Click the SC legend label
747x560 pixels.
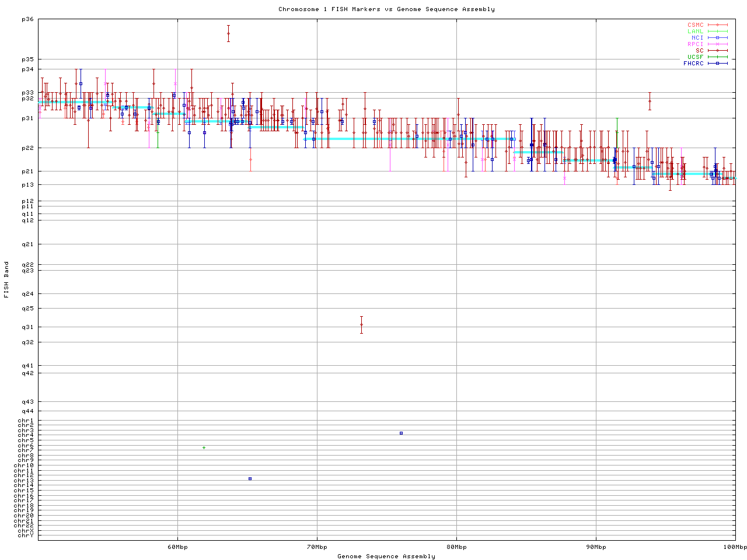coord(699,51)
